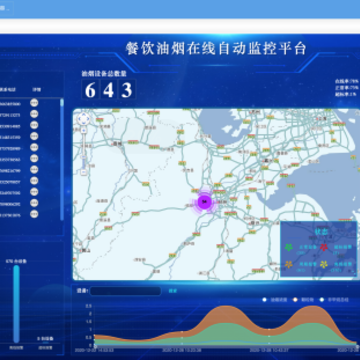The height and width of the screenshot is (360, 360).
Task: Click the map zoom level slider track
Action: pyautogui.click(x=84, y=151)
